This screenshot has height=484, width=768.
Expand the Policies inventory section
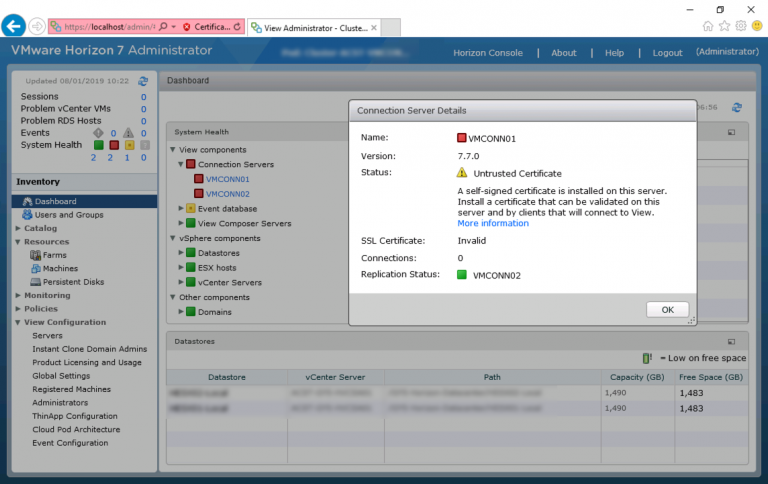pyautogui.click(x=18, y=309)
